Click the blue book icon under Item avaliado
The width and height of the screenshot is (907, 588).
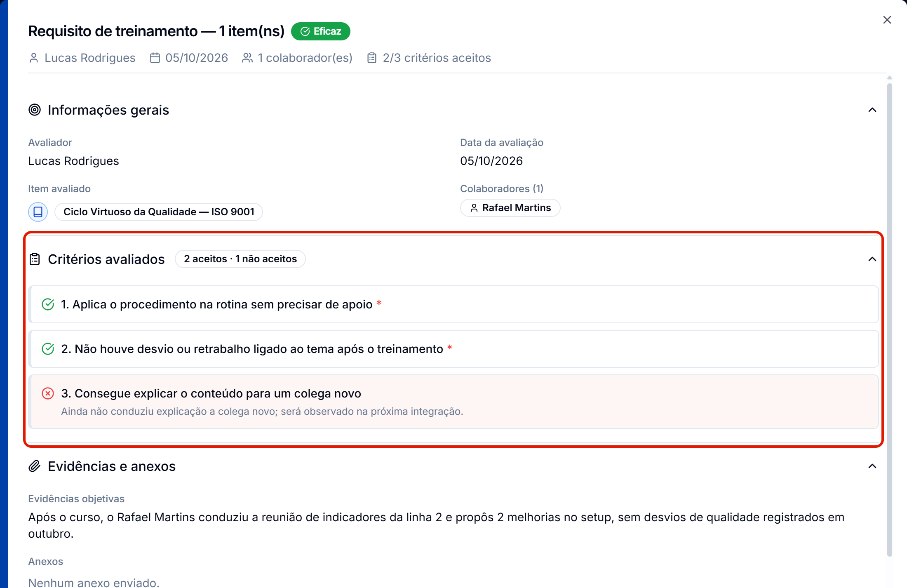pos(38,212)
